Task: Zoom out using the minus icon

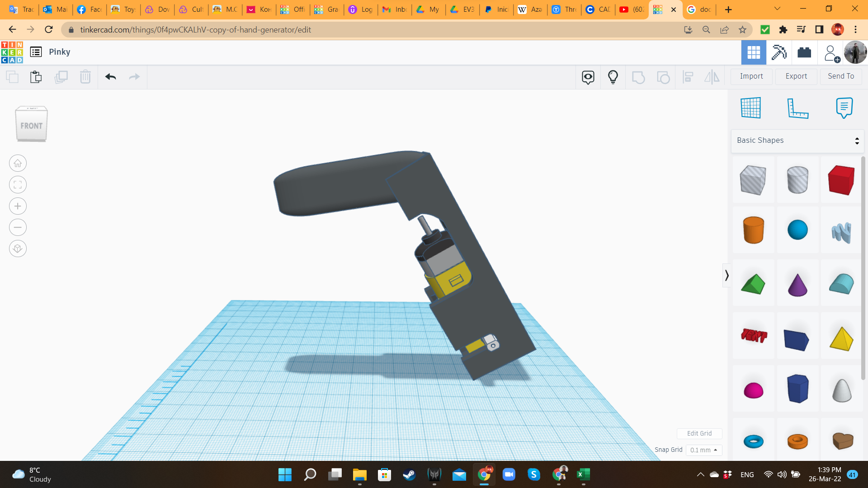Action: pyautogui.click(x=18, y=227)
